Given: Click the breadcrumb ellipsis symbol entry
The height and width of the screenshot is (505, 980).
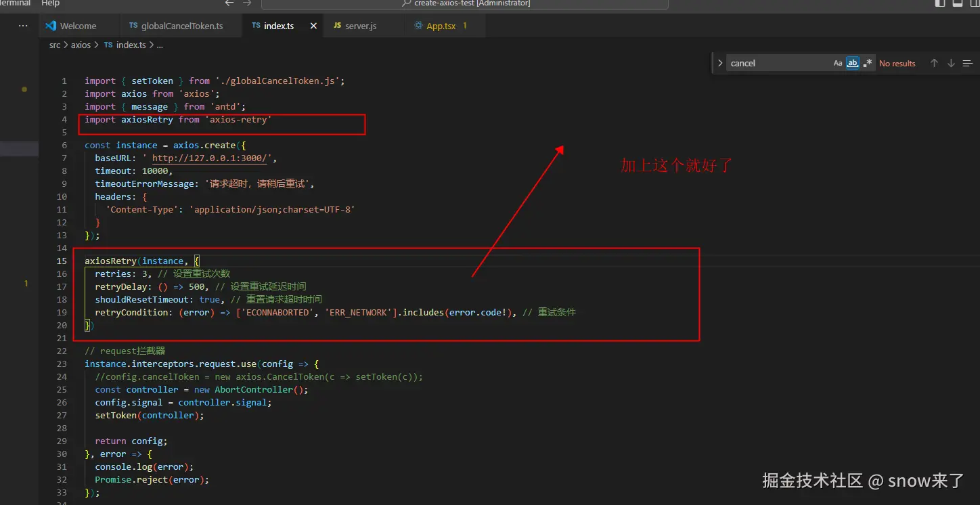Looking at the screenshot, I should coord(160,45).
